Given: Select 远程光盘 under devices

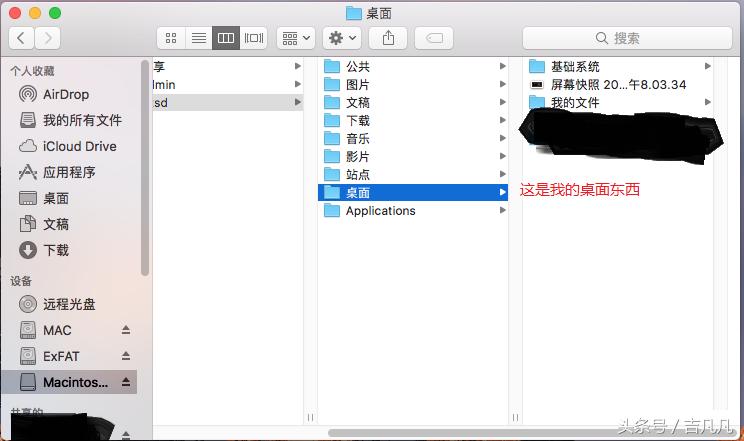Looking at the screenshot, I should [x=69, y=304].
